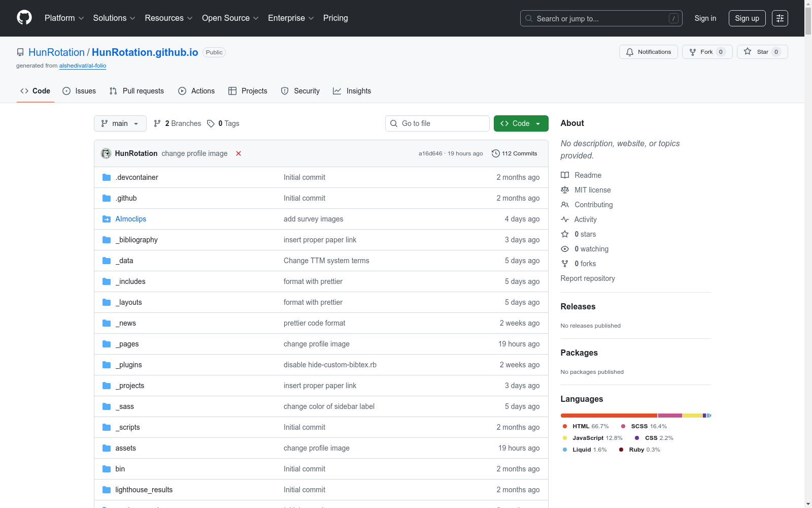Switch to the Projects tab
The width and height of the screenshot is (812, 508).
pos(248,91)
